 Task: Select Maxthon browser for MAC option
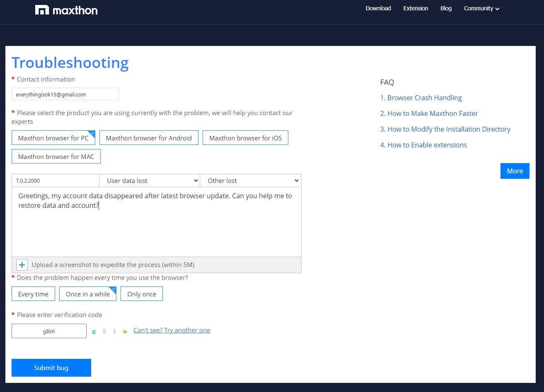pyautogui.click(x=56, y=156)
